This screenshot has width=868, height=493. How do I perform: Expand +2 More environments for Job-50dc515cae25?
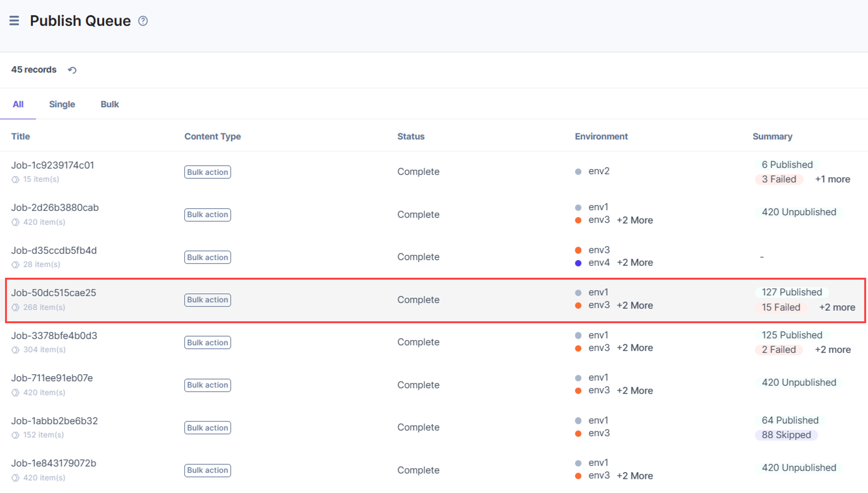[635, 305]
